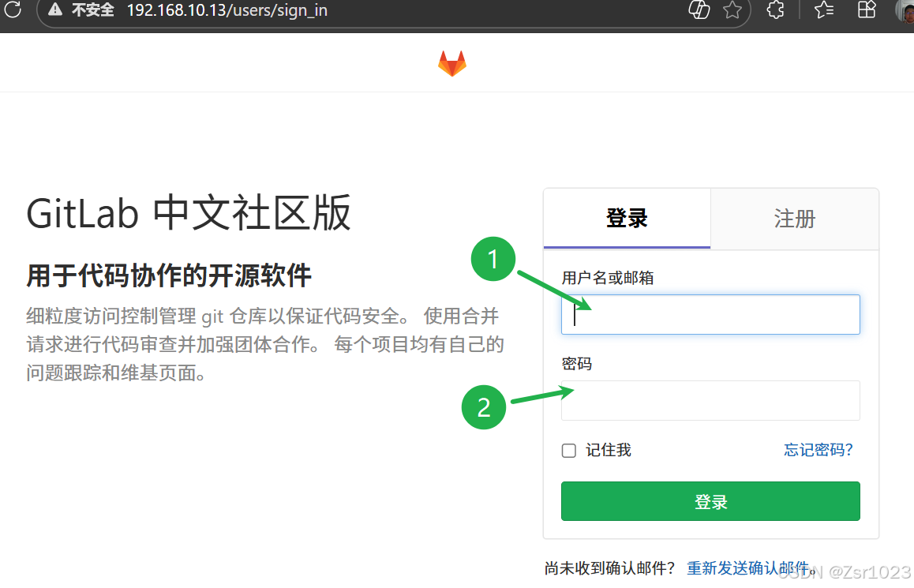914x588 pixels.
Task: Click the GitLab 中文社区版 heading
Action: pyautogui.click(x=189, y=213)
